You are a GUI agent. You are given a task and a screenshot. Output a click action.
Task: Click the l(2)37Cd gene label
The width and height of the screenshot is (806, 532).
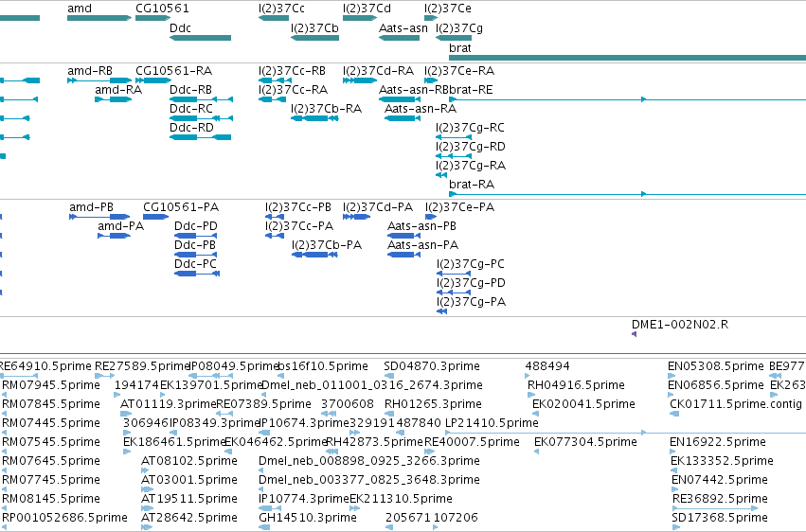[367, 9]
